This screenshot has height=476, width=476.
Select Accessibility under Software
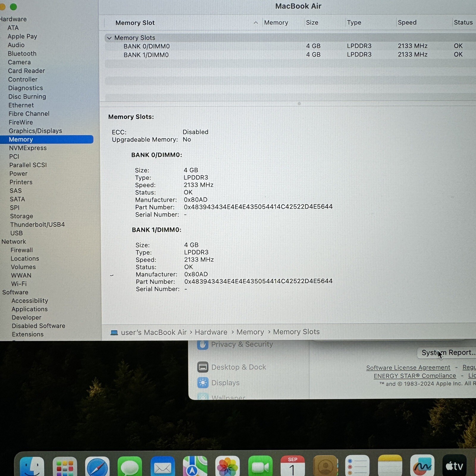30,301
